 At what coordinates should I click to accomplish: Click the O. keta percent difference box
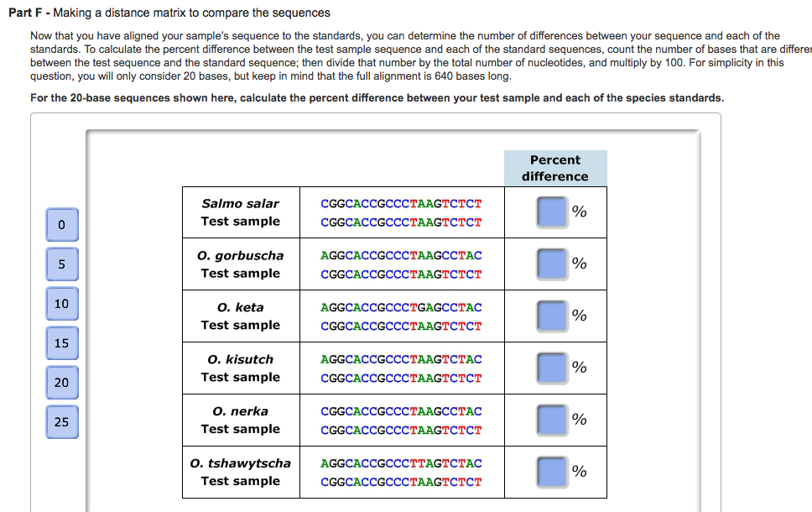[x=553, y=316]
